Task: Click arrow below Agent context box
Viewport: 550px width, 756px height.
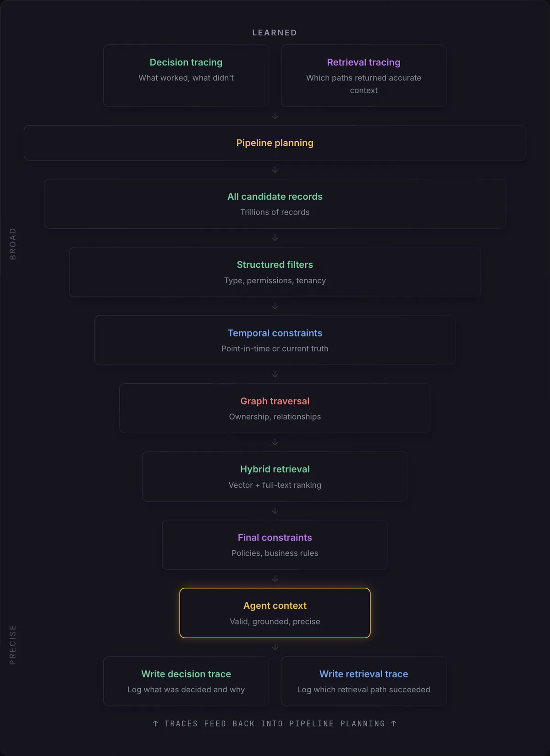Action: pos(275,647)
